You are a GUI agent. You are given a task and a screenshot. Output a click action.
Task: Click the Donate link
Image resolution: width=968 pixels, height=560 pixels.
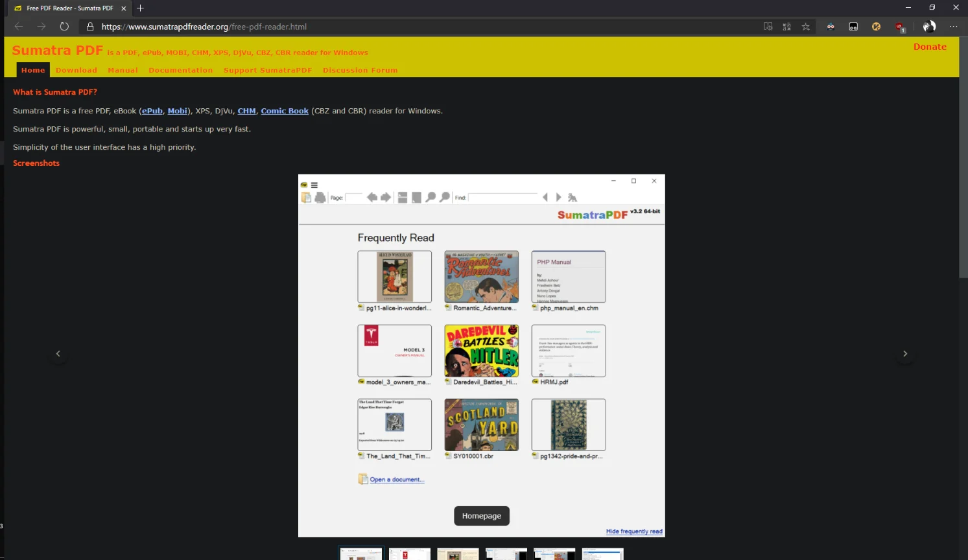(930, 47)
